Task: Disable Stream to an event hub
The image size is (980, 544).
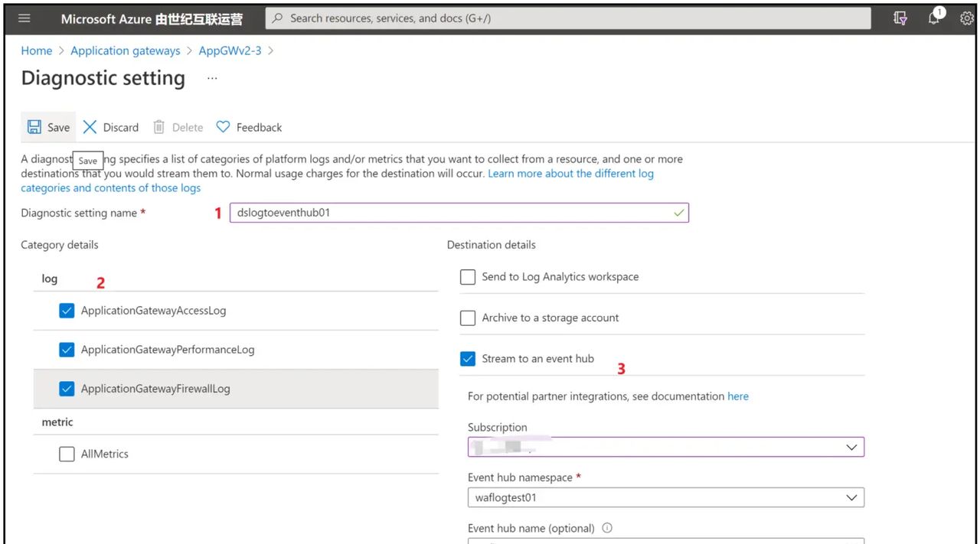Action: pos(468,358)
